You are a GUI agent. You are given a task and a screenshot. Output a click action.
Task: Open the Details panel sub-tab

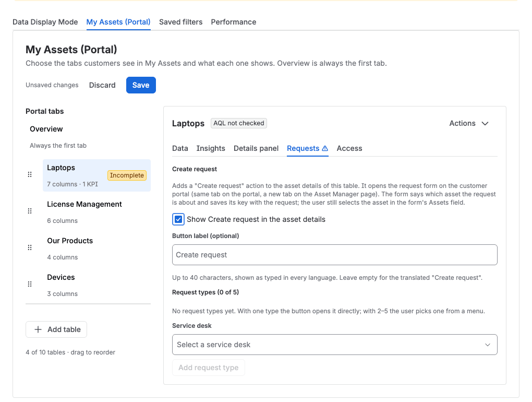tap(256, 148)
